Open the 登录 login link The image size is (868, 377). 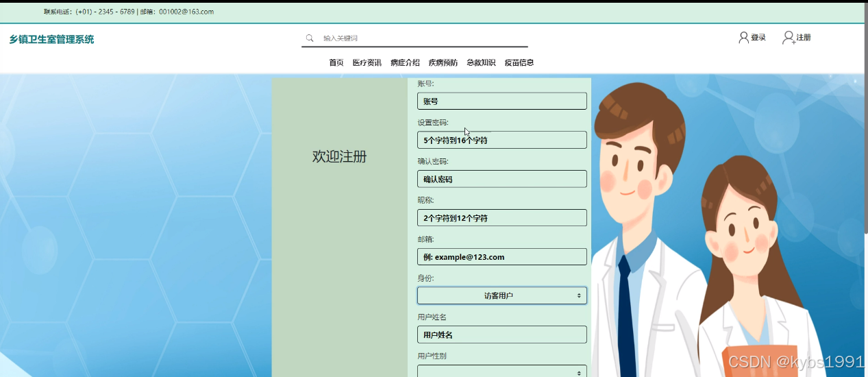click(758, 38)
